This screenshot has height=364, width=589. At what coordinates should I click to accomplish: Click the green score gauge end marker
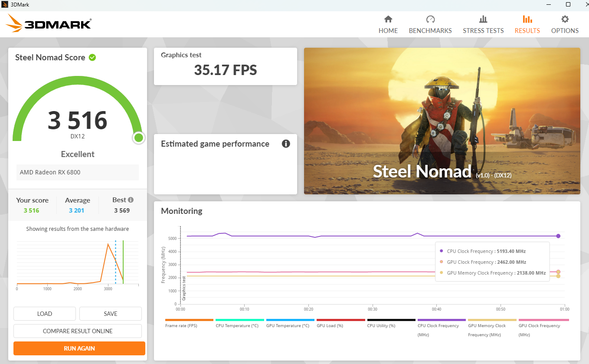point(139,138)
